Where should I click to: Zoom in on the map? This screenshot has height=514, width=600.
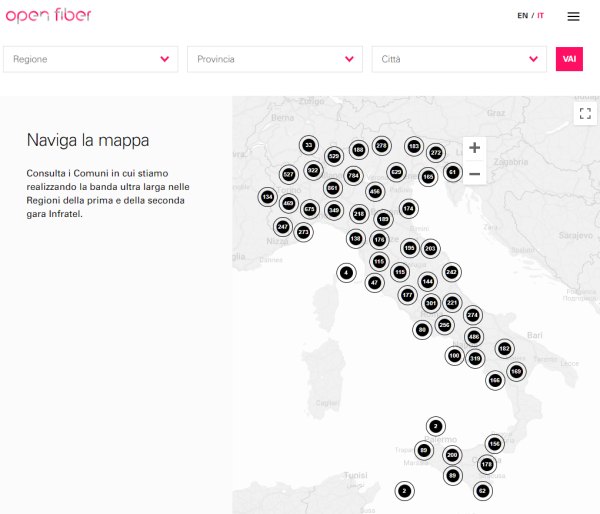(474, 148)
